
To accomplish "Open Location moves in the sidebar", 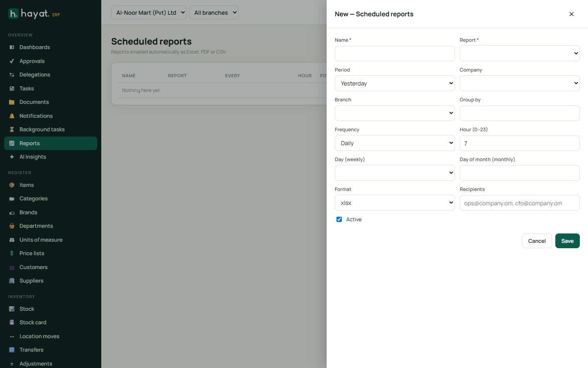I will pyautogui.click(x=51, y=337).
